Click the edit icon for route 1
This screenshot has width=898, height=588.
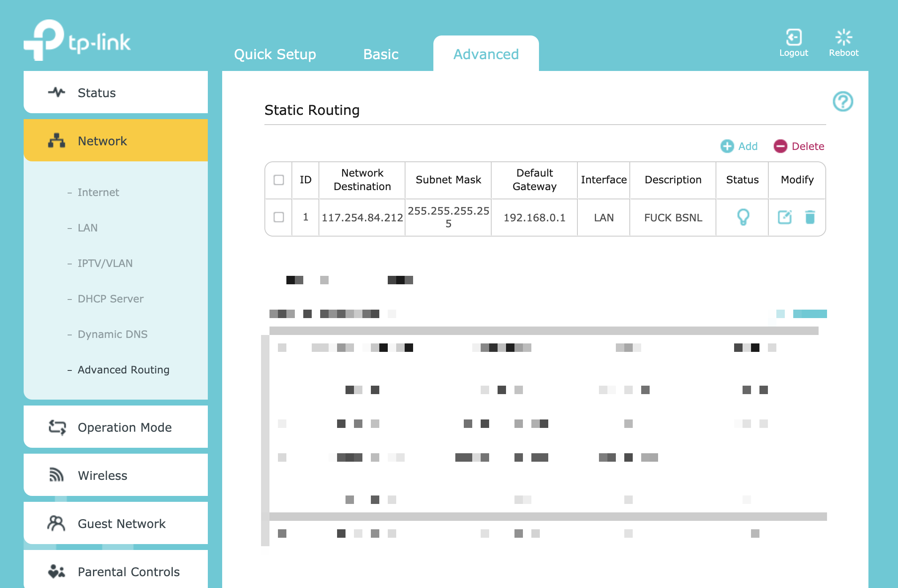pyautogui.click(x=784, y=217)
